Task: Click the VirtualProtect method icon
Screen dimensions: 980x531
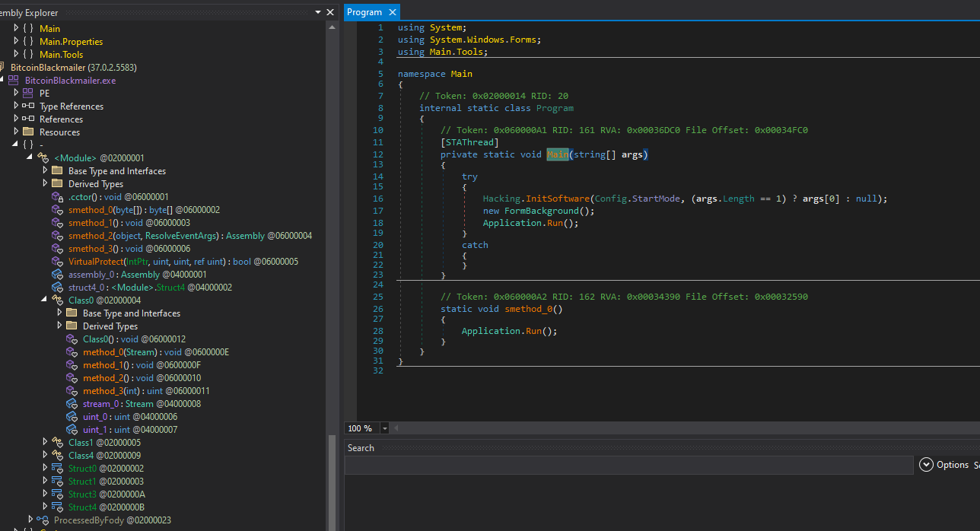Action: pos(57,262)
